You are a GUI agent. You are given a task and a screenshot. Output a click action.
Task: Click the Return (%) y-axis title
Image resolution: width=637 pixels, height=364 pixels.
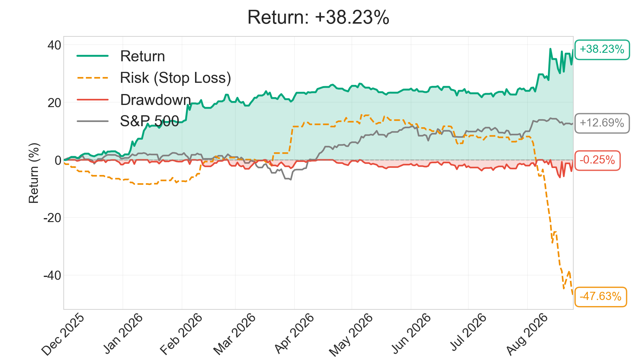[34, 173]
